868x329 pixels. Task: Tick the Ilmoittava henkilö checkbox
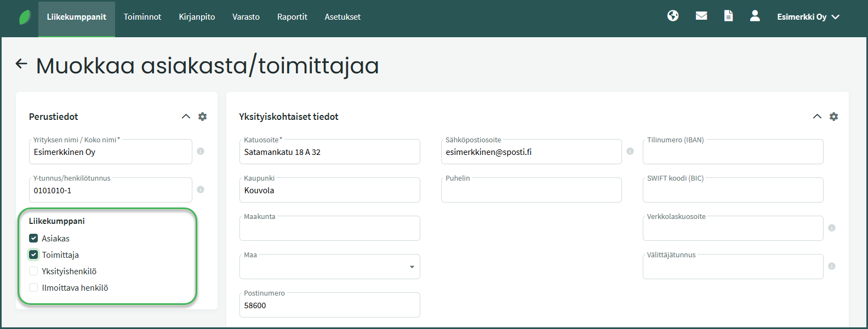[33, 287]
